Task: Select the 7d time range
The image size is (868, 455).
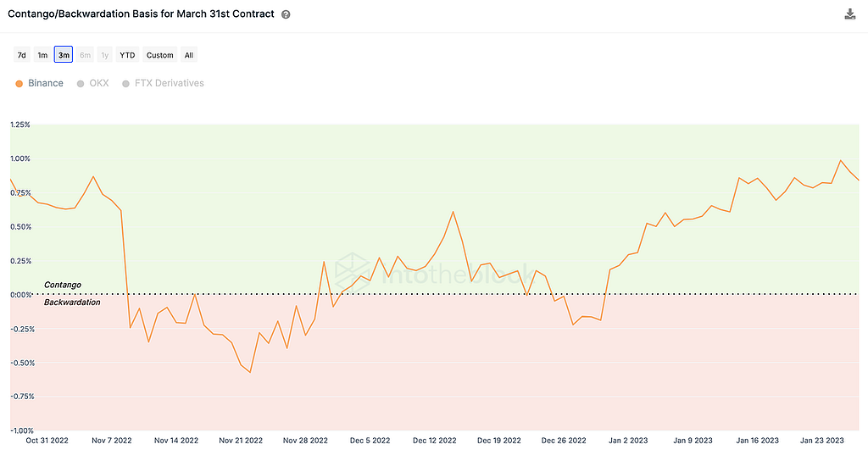Action: point(22,55)
